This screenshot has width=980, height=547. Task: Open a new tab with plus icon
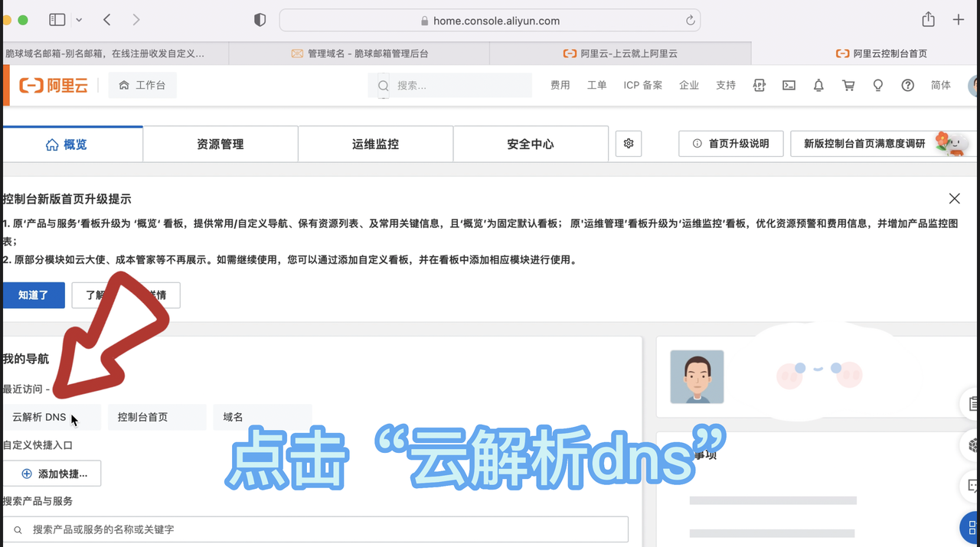[x=958, y=20]
